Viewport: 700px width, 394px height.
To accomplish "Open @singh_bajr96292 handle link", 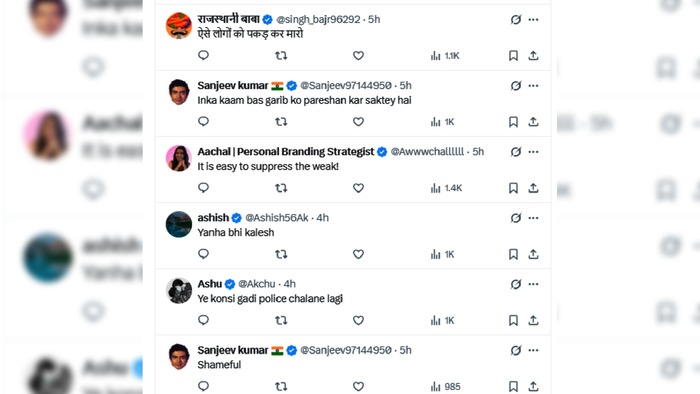I will tap(318, 20).
